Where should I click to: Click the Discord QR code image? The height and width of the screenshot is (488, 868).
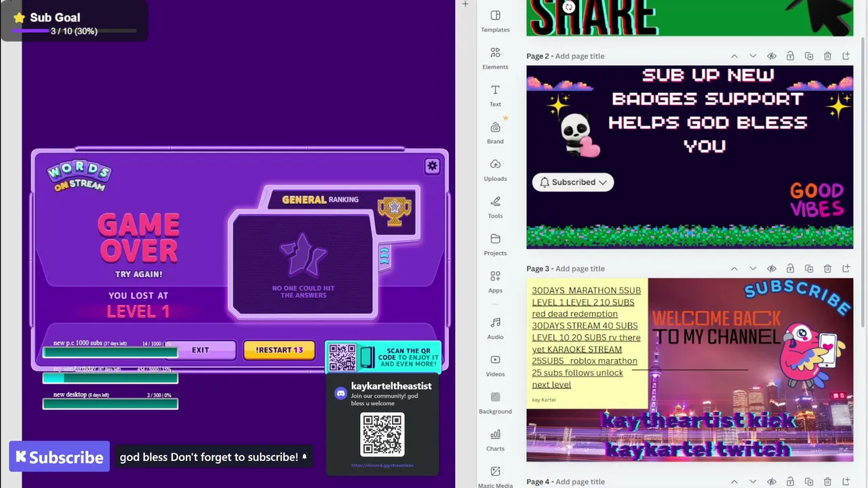pos(382,434)
